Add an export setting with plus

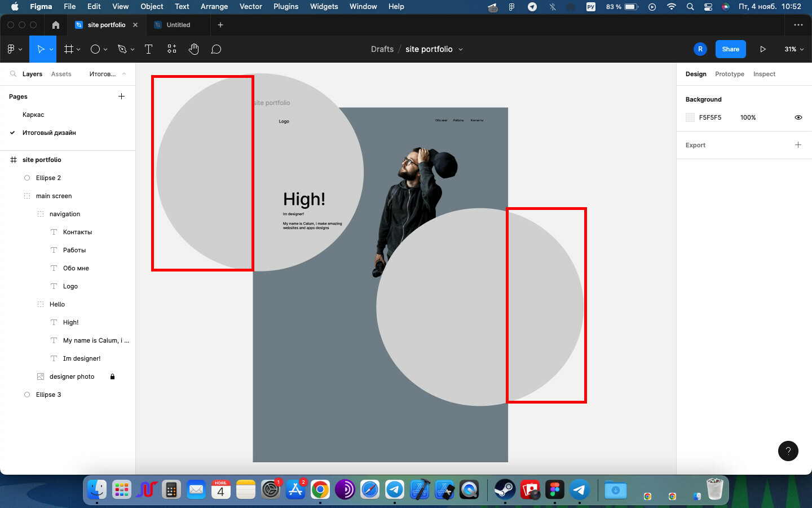[798, 145]
